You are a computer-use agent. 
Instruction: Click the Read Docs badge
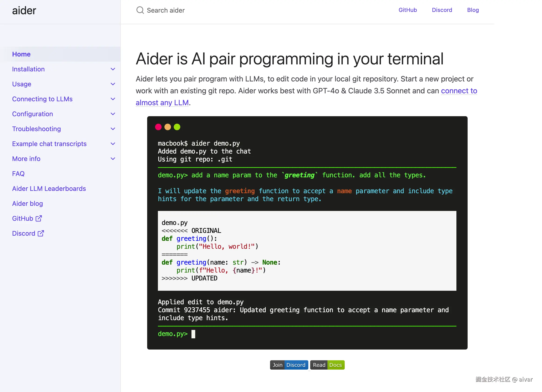tap(327, 365)
